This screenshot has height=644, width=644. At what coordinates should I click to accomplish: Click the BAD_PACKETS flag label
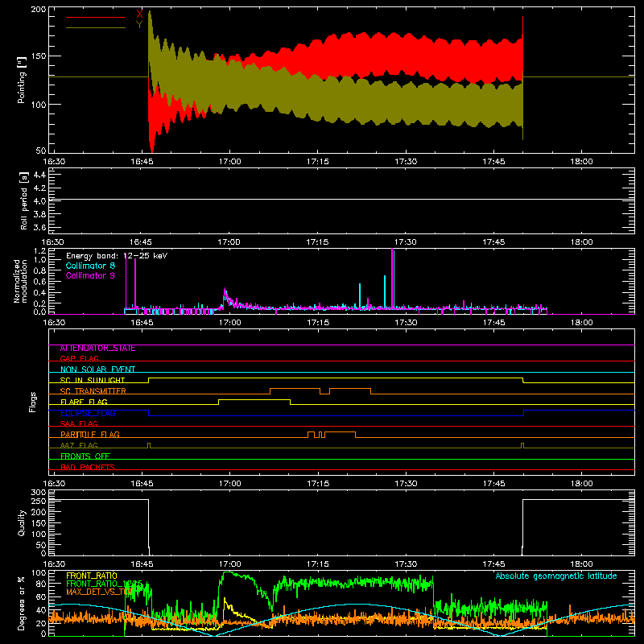pos(88,468)
